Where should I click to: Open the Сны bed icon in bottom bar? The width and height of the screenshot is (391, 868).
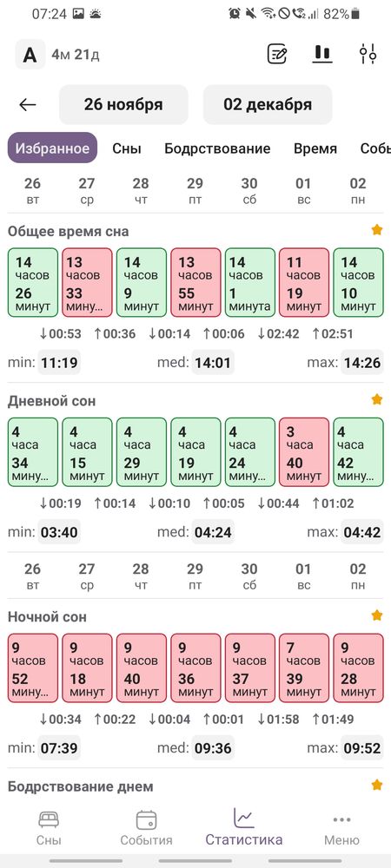[x=49, y=819]
